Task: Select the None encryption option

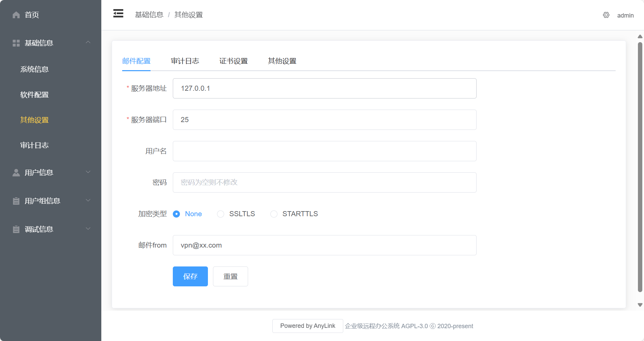Action: tap(177, 214)
